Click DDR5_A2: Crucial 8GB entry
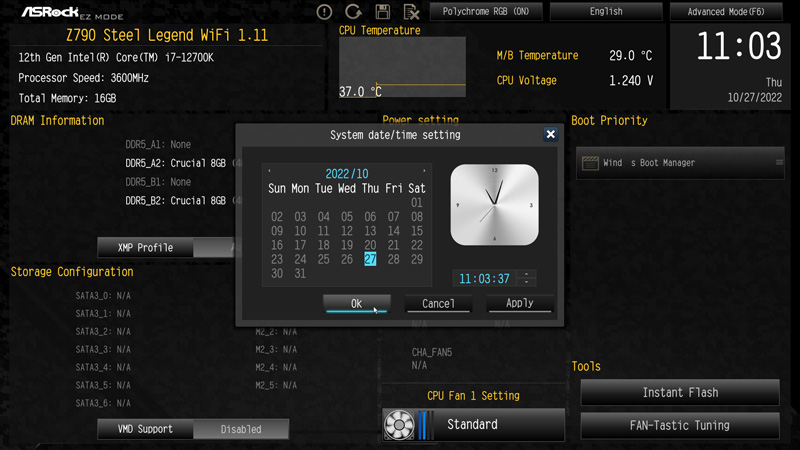The height and width of the screenshot is (450, 800). [x=176, y=163]
